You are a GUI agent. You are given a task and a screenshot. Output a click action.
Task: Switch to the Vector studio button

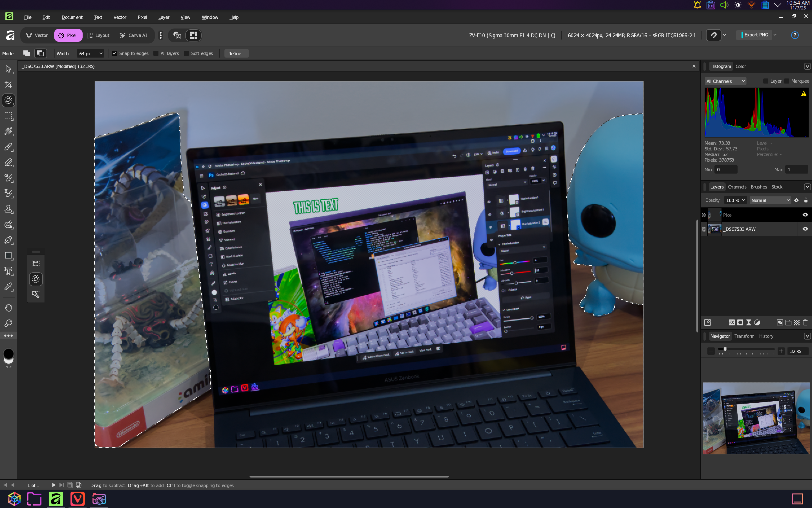click(x=37, y=35)
